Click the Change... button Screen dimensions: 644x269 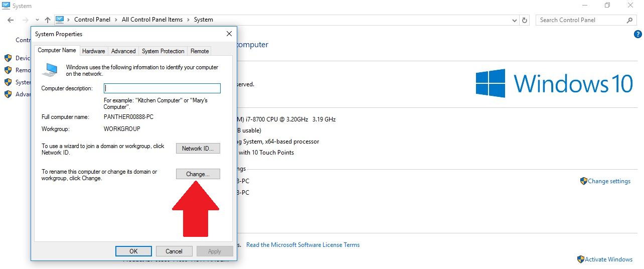(x=198, y=174)
